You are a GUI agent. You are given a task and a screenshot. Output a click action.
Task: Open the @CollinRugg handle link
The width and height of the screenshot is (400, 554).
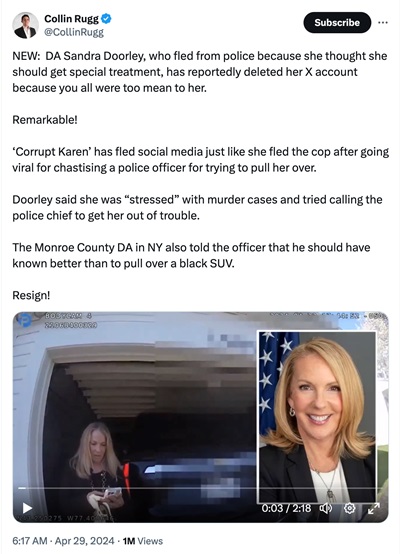(74, 33)
